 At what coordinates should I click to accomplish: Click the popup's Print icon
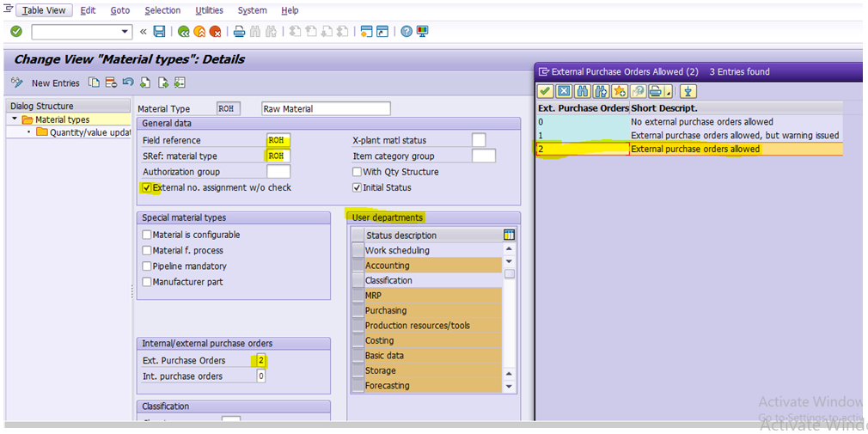pos(656,91)
